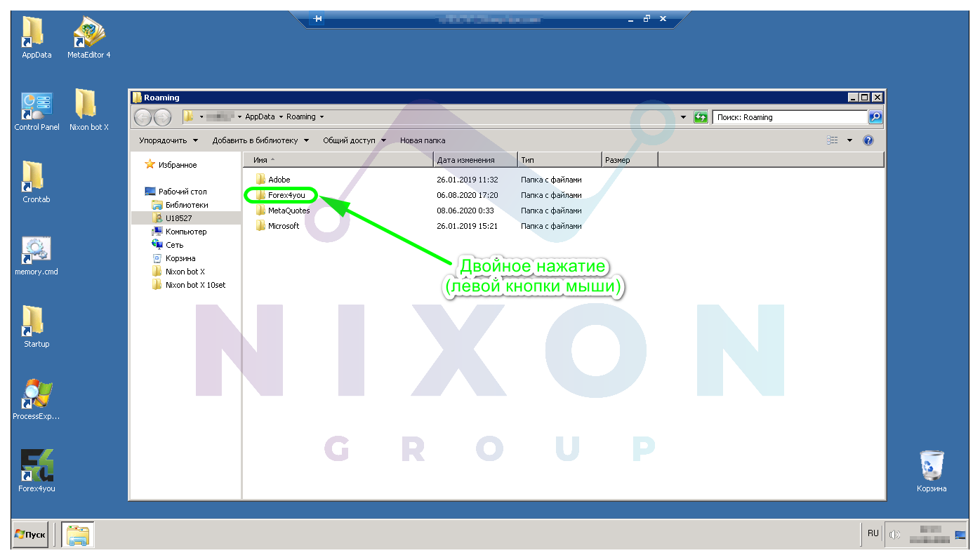980x560 pixels.
Task: Click the network tray icon
Action: 960,536
